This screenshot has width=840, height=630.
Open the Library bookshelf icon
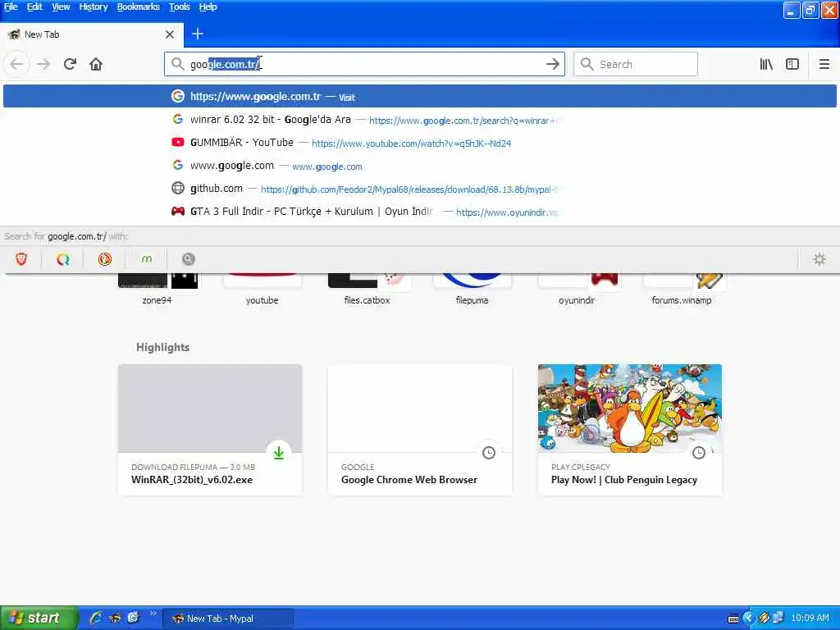tap(766, 64)
